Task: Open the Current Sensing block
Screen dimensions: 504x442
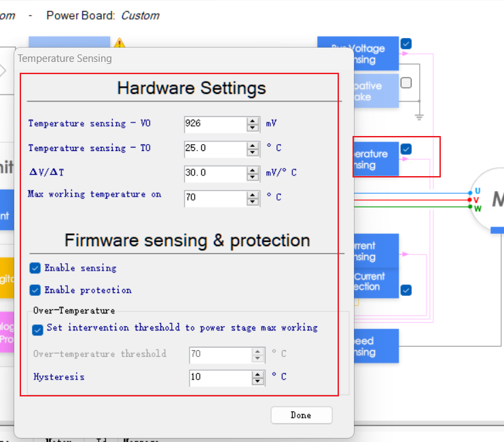Action: click(376, 251)
